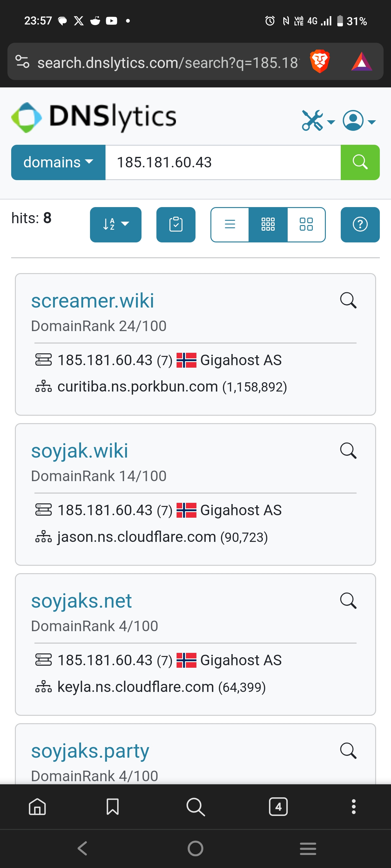
Task: Open the soyjaks.net domain link
Action: point(81,601)
